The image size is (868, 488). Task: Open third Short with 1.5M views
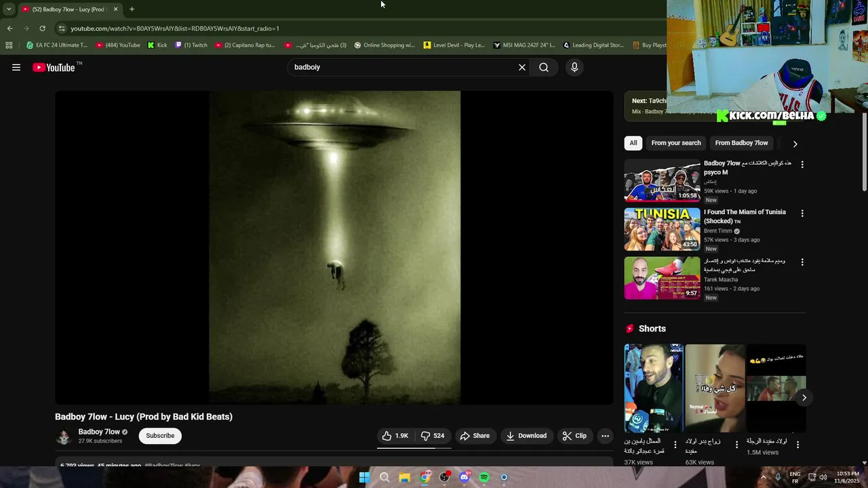pyautogui.click(x=776, y=388)
